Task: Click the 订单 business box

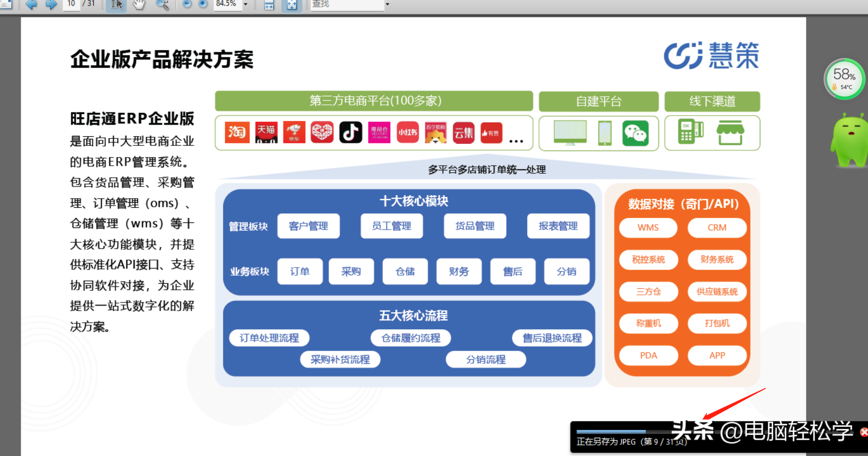Action: point(300,272)
